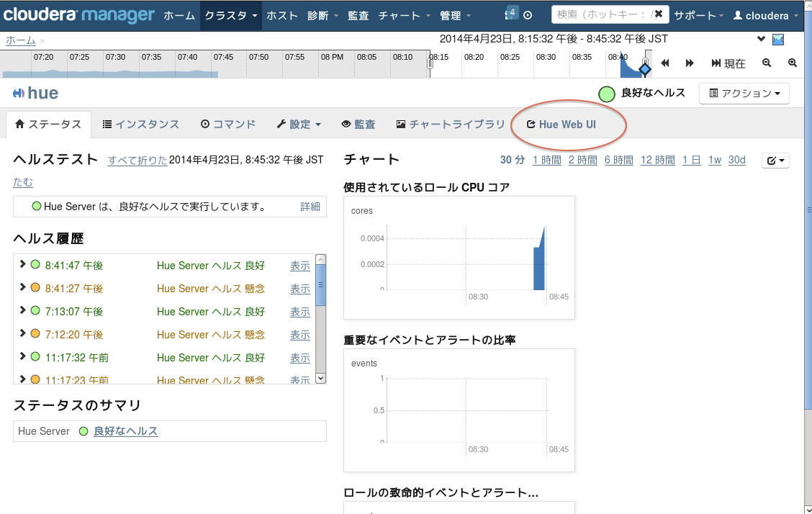Switch to the インスタンス tab
Screen dimensions: 812x514
click(141, 125)
